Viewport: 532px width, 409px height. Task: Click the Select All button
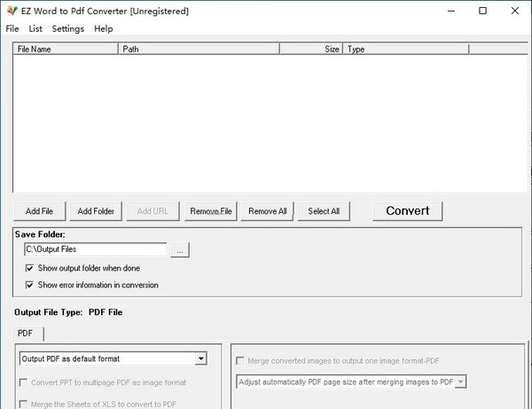click(x=324, y=211)
